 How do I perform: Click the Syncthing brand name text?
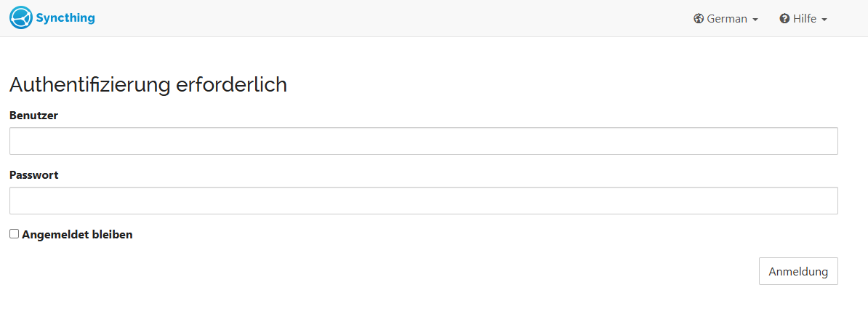[x=65, y=17]
